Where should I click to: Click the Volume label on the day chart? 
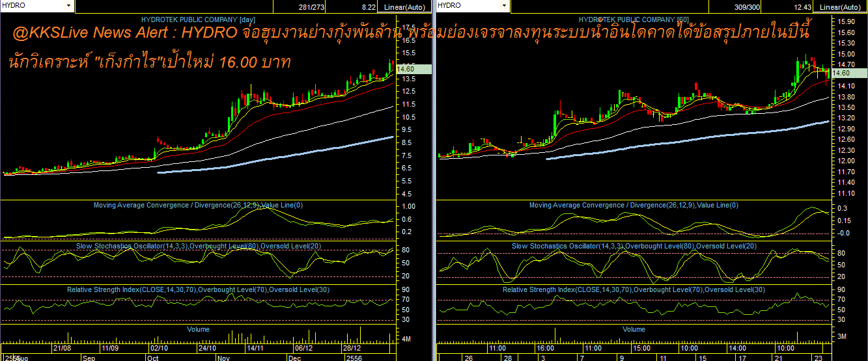point(198,330)
